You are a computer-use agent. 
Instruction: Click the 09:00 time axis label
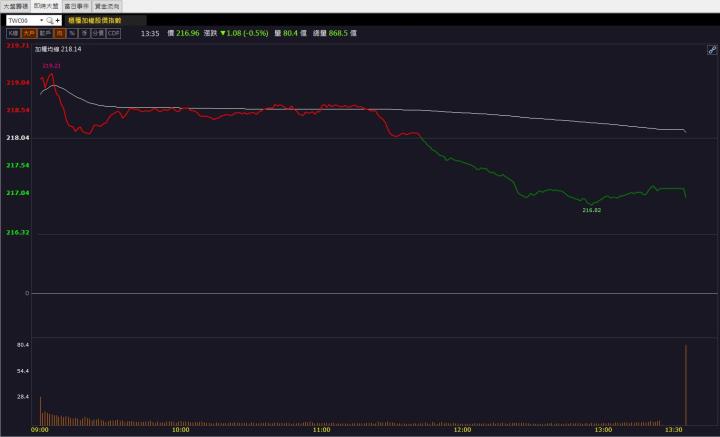(40, 430)
